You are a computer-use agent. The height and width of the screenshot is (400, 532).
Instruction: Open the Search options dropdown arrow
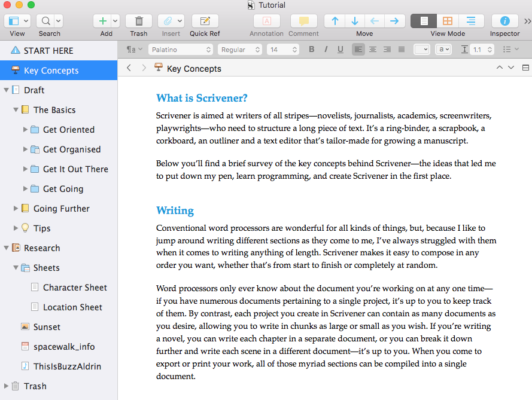click(59, 21)
